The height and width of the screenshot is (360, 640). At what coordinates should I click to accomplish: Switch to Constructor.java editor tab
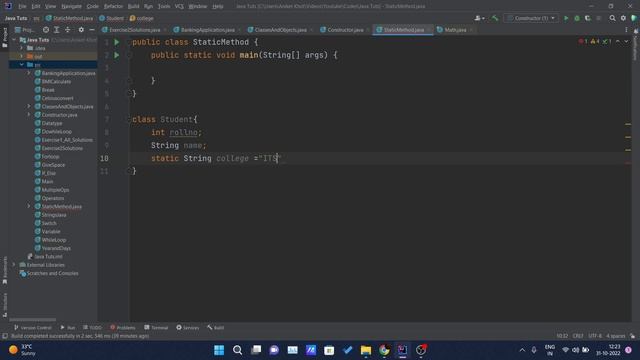(x=345, y=30)
